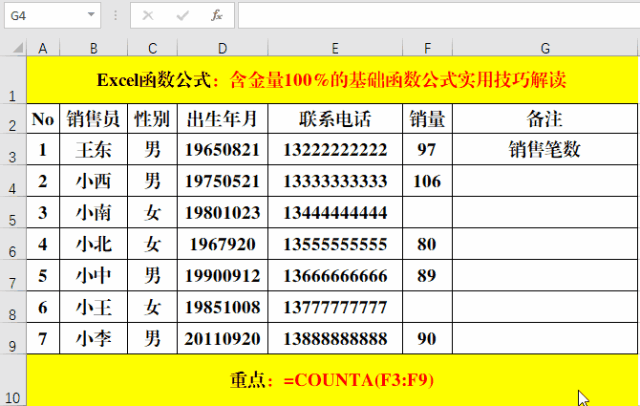Click into the formula bar input area
The height and width of the screenshot is (406, 640).
pos(439,16)
